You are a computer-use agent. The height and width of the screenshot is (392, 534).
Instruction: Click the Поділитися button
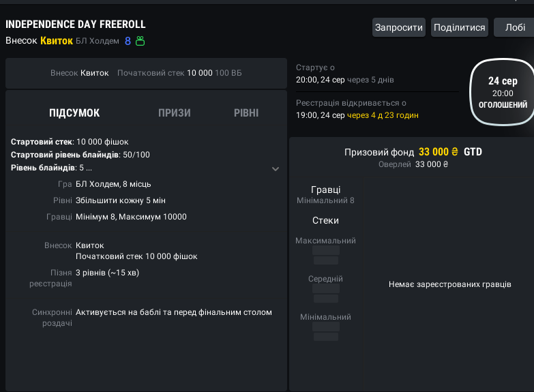pos(460,27)
